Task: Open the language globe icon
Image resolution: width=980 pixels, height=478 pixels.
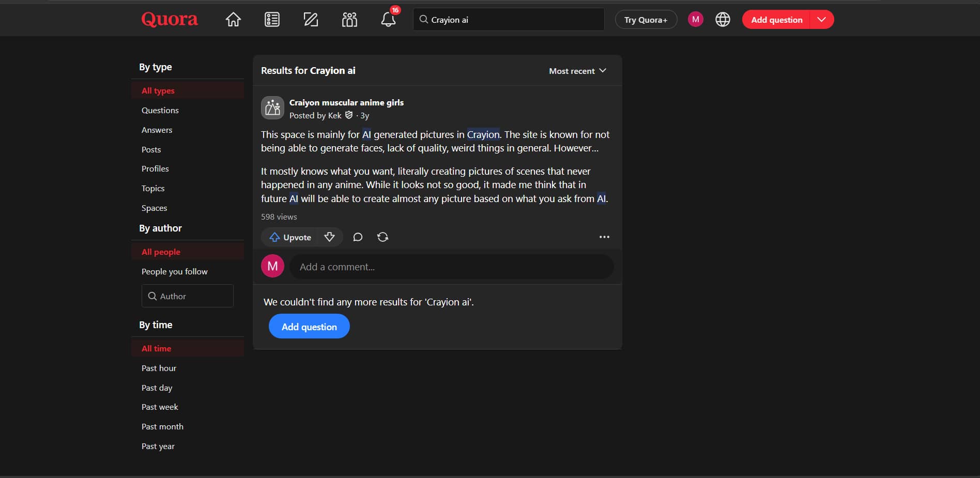Action: tap(723, 20)
